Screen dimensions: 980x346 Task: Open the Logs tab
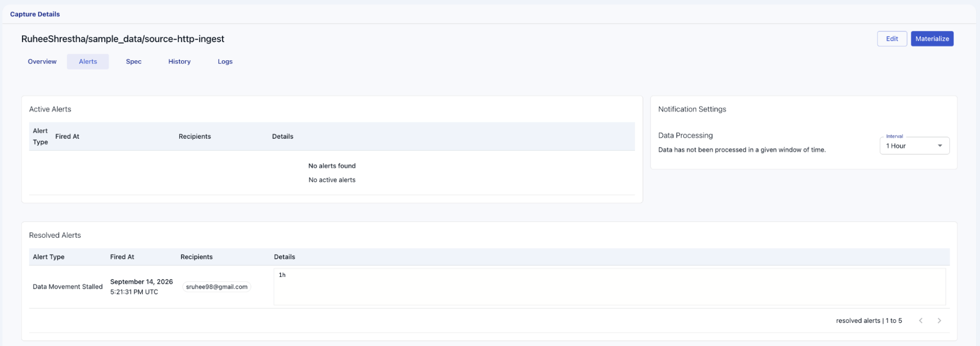[x=225, y=61]
